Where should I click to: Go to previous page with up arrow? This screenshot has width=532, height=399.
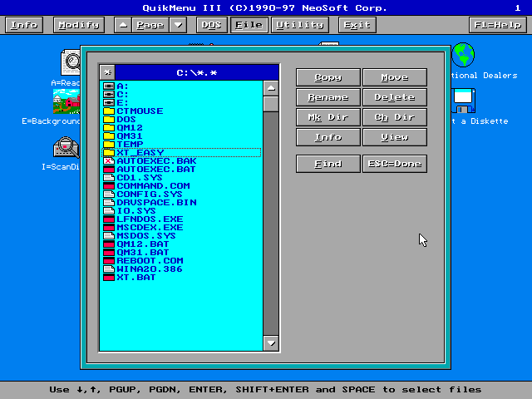pos(123,25)
